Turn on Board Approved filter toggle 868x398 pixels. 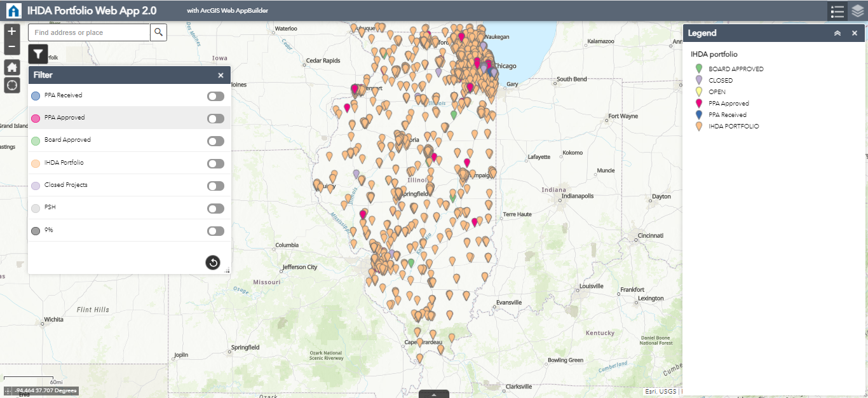(x=215, y=141)
